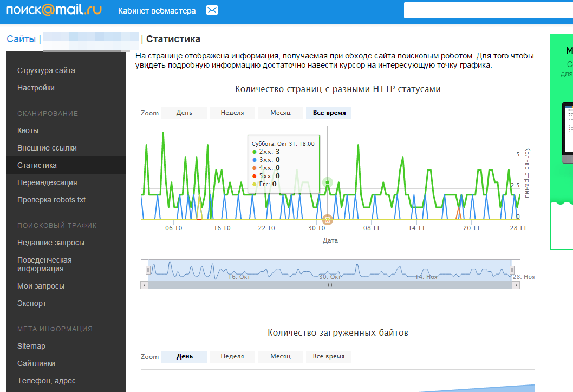Click the поиск@mail.ru logo
Viewport: 573px width, 392px height.
click(x=54, y=11)
